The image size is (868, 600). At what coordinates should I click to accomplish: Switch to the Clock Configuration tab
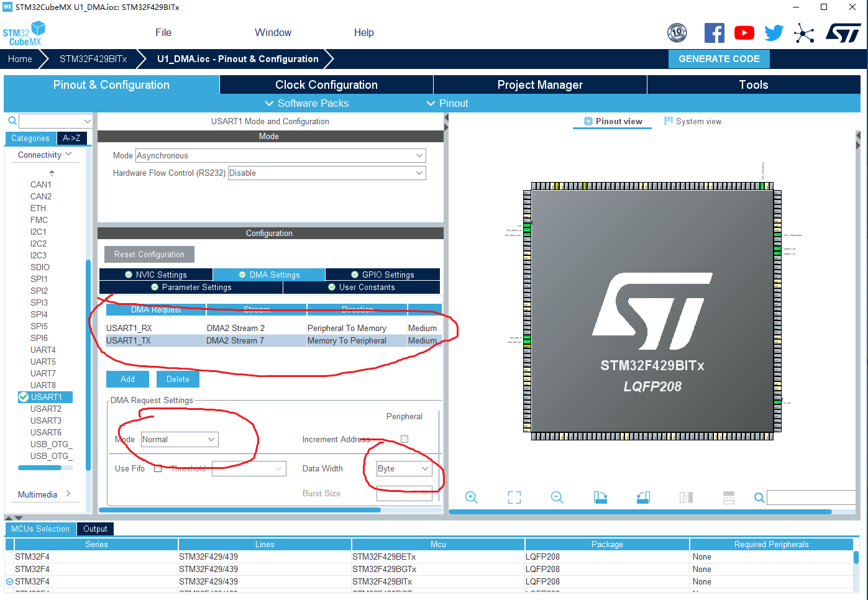tap(326, 84)
